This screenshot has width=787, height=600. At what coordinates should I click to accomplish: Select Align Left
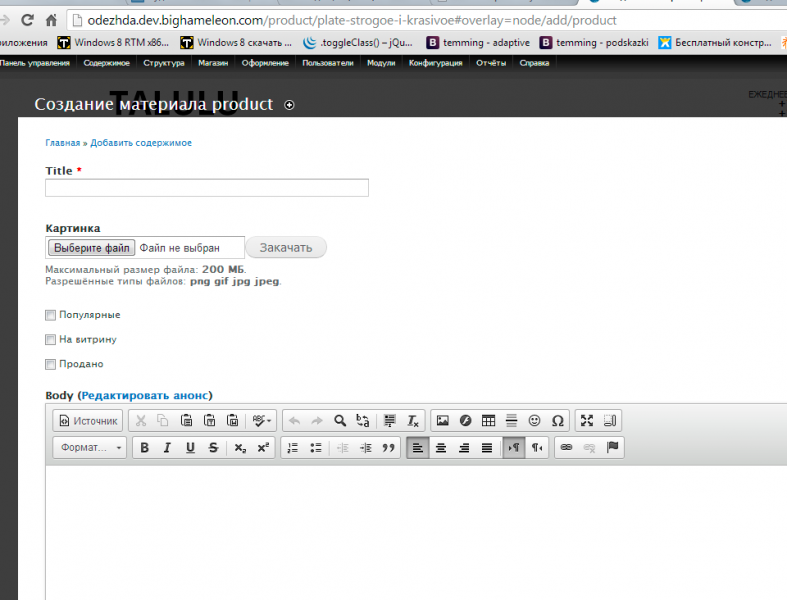click(x=418, y=447)
